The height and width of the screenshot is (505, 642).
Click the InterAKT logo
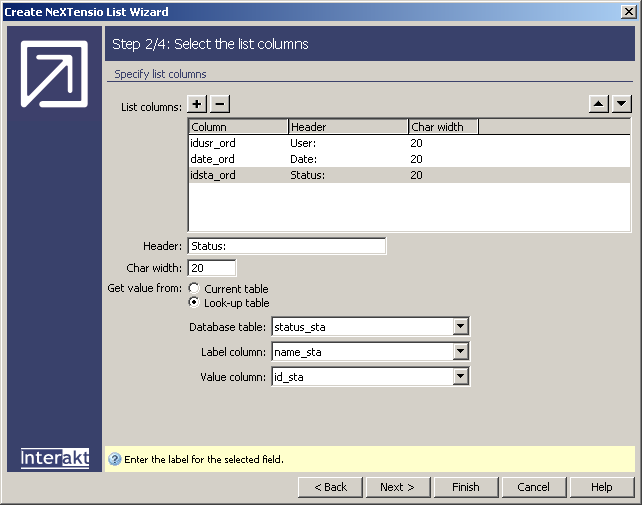(x=55, y=458)
